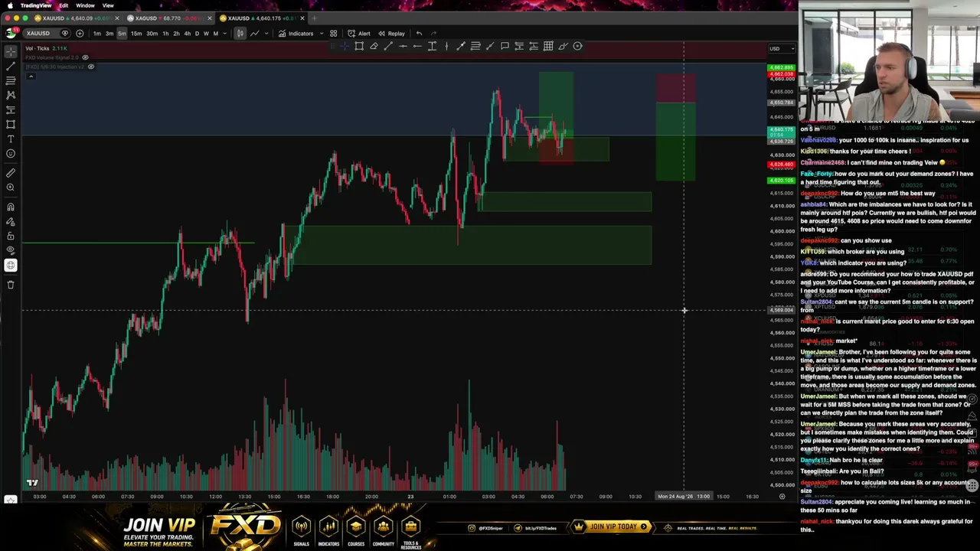Select the rectangle shape tool in left sidebar

click(11, 124)
